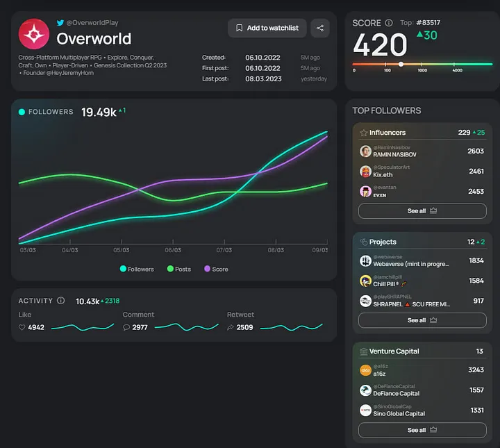Click the Overworld red logo avatar

point(34,34)
